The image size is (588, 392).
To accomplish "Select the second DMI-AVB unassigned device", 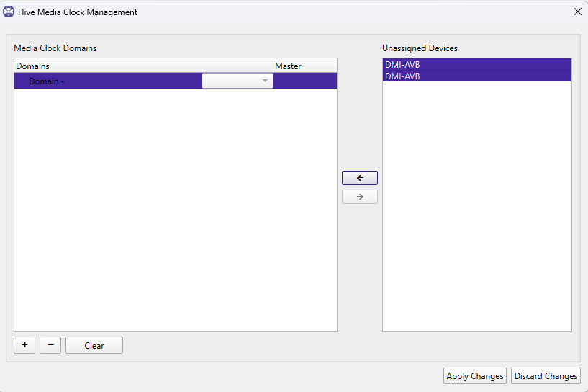I will pos(476,76).
